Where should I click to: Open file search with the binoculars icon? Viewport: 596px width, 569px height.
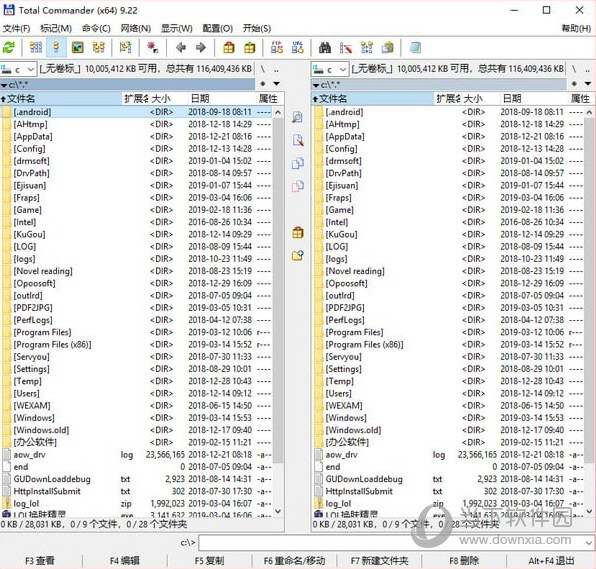[325, 48]
